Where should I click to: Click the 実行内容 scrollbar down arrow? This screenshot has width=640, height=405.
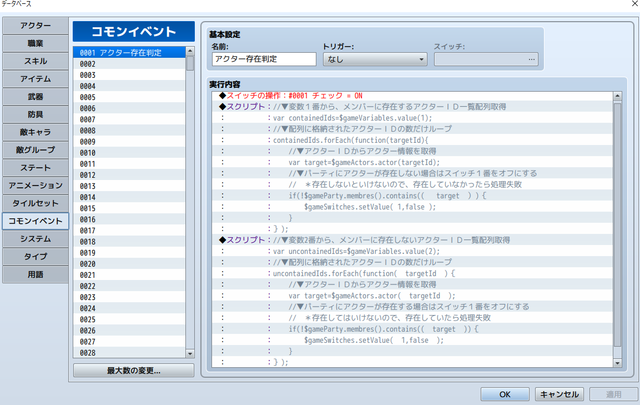(617, 363)
